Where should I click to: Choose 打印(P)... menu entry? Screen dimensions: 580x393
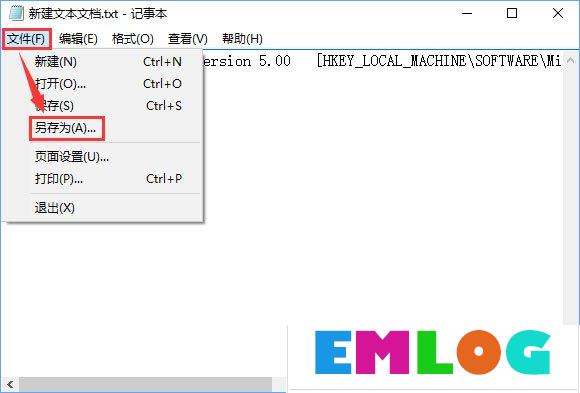point(104,179)
